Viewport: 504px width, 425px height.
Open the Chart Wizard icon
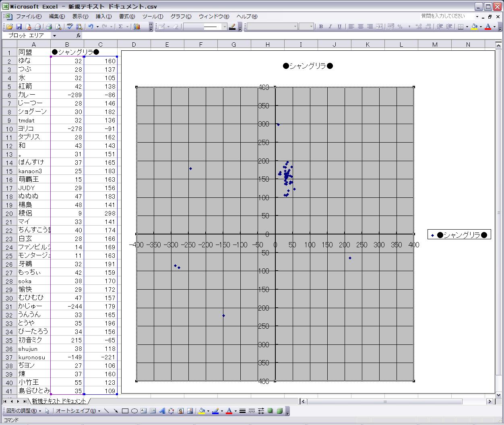137,27
